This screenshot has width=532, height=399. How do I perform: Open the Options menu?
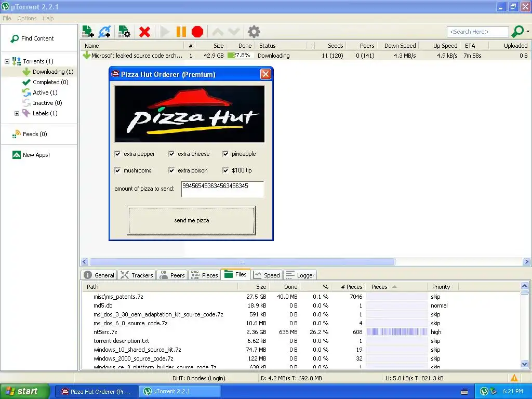click(27, 18)
